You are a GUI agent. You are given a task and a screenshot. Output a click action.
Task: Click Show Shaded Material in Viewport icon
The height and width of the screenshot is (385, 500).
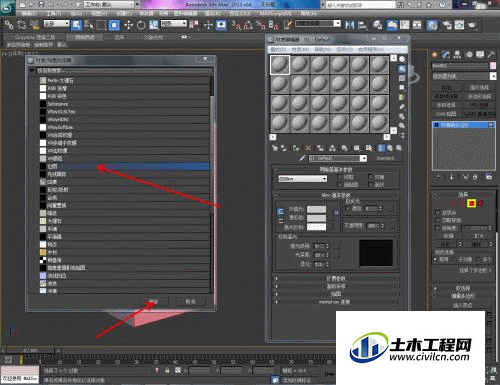click(369, 148)
